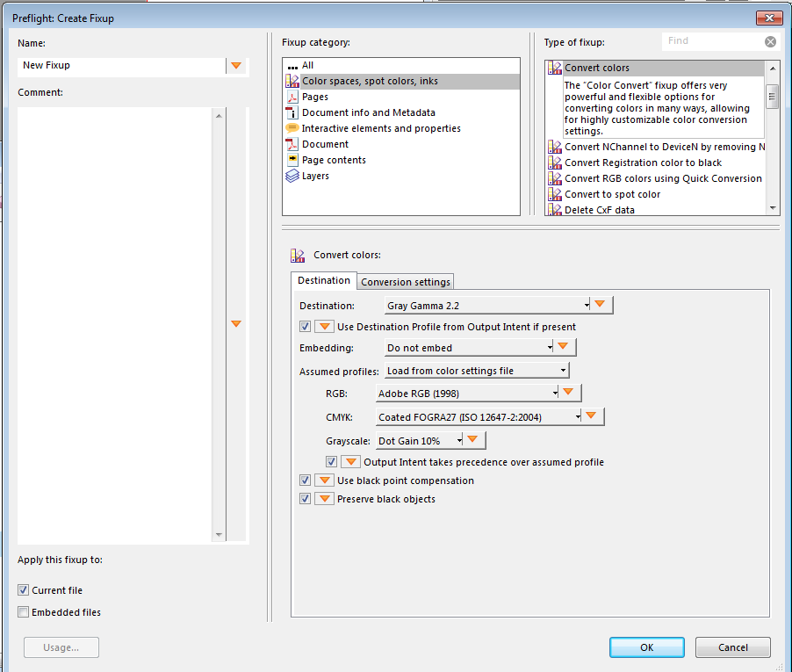Select 'Convert Registration color to black' fixup
Image resolution: width=792 pixels, height=672 pixels.
coord(643,163)
